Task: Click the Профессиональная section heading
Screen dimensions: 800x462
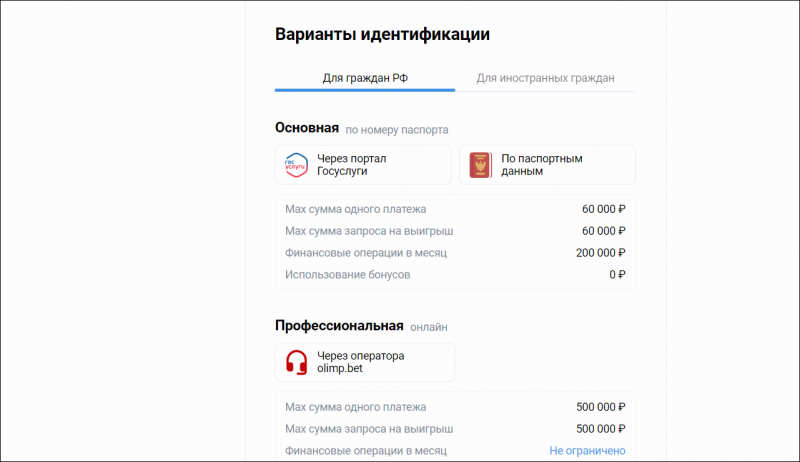Action: click(339, 325)
